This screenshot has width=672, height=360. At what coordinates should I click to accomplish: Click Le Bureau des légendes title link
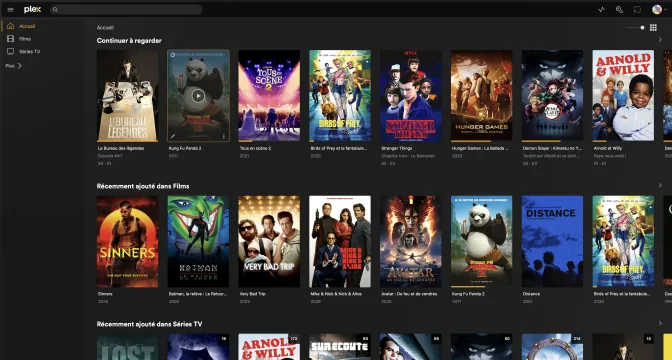[x=121, y=148]
